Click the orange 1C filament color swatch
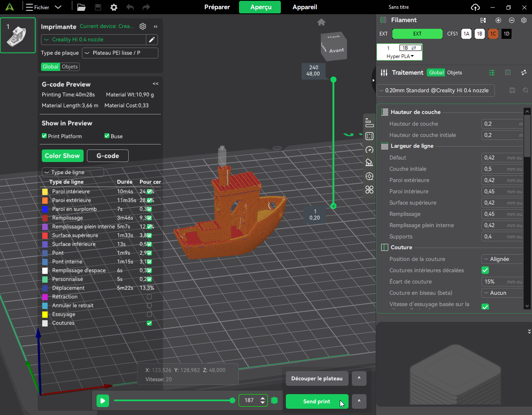532x415 pixels. click(x=493, y=34)
